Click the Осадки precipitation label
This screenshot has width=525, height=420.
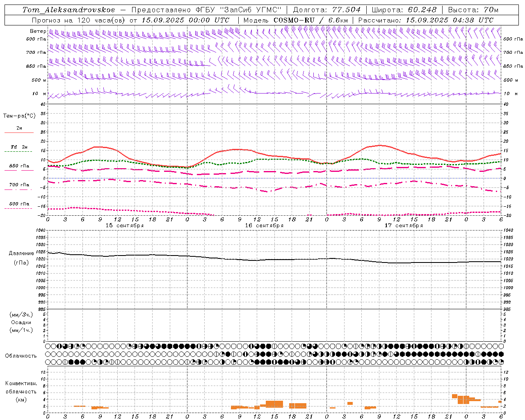point(21,322)
